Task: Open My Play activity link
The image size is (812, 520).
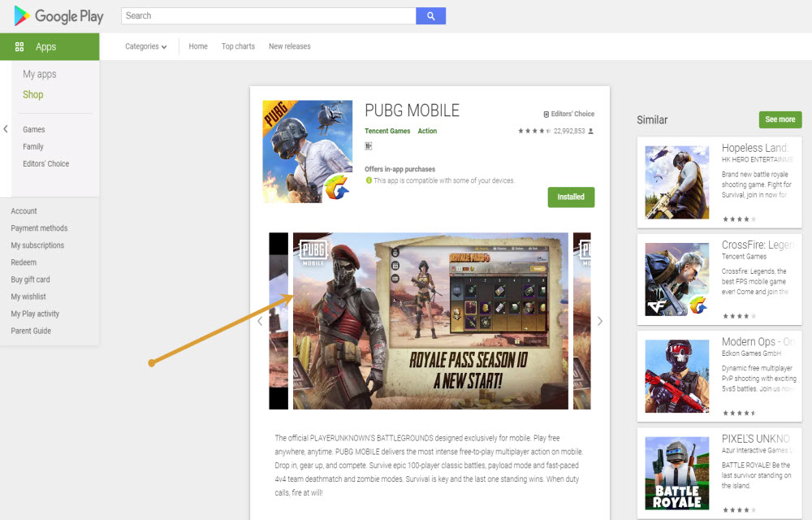Action: pyautogui.click(x=35, y=314)
